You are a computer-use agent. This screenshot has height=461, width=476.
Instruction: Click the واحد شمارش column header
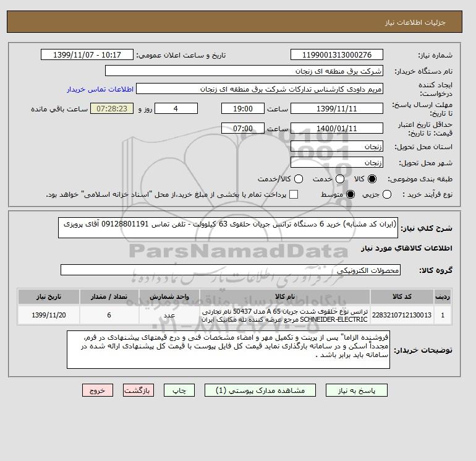pos(169,296)
